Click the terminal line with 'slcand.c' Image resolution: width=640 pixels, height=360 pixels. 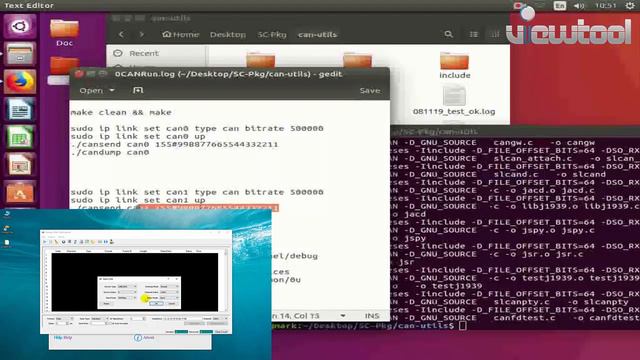499,174
